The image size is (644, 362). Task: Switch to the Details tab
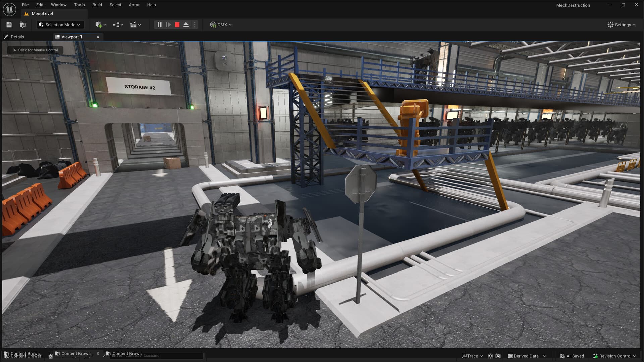pyautogui.click(x=17, y=37)
